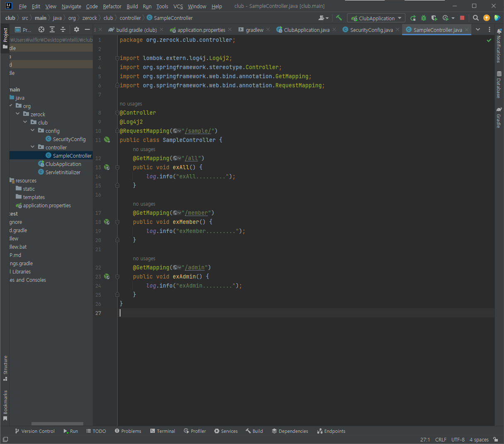Toggle the Gradle tool window stripe button
Viewport: 504px width, 444px height.
[x=499, y=118]
